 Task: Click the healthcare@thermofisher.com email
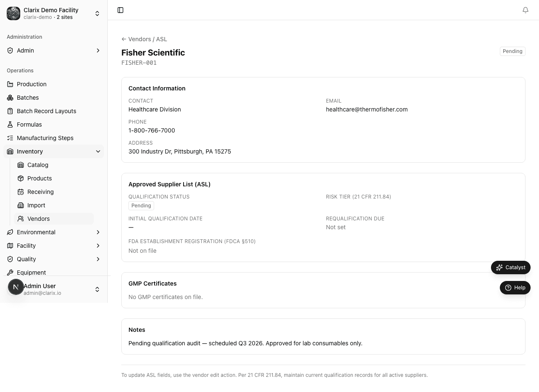click(x=367, y=109)
